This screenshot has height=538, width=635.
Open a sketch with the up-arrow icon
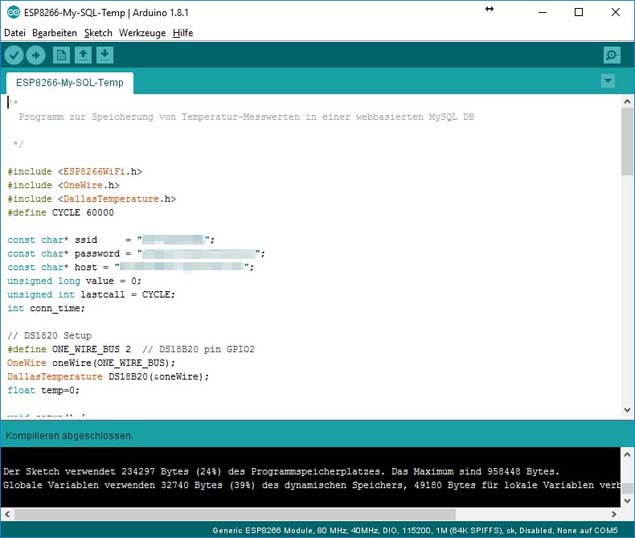[83, 55]
